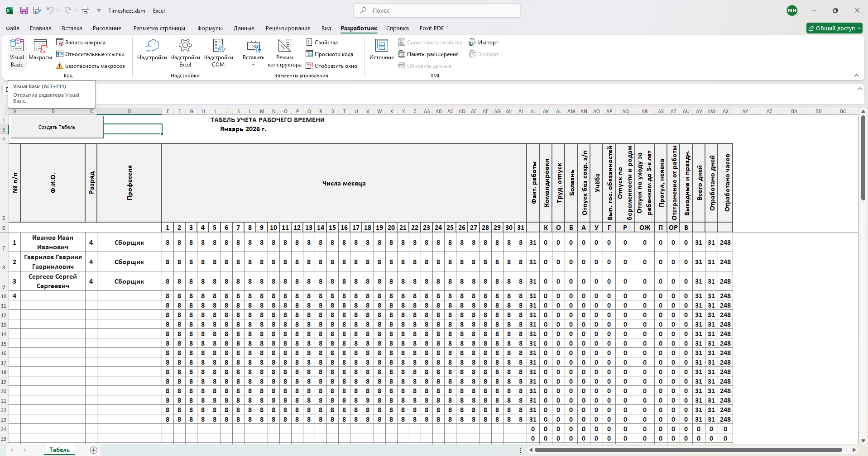Select row 7 header

(x=4, y=242)
